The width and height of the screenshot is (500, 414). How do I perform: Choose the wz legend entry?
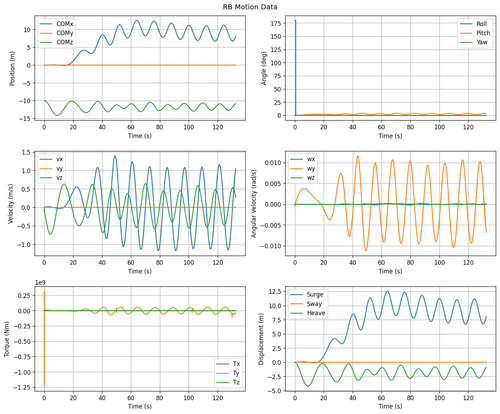(303, 177)
